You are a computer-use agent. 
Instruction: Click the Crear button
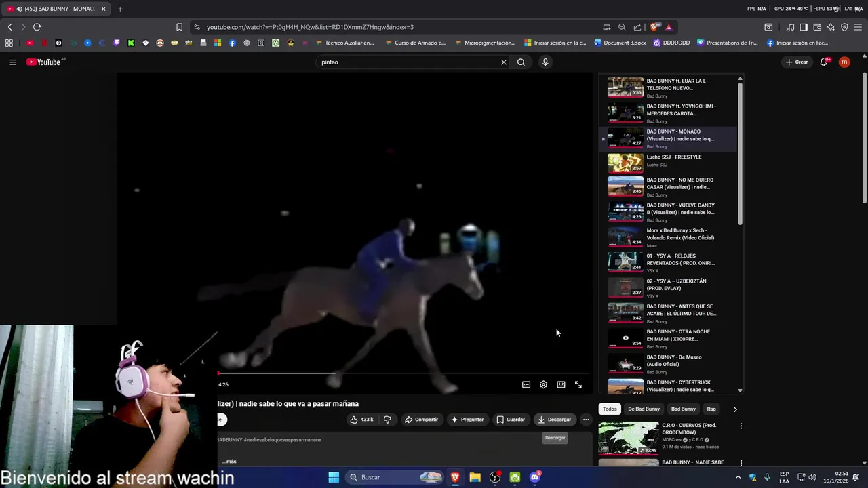tap(796, 62)
